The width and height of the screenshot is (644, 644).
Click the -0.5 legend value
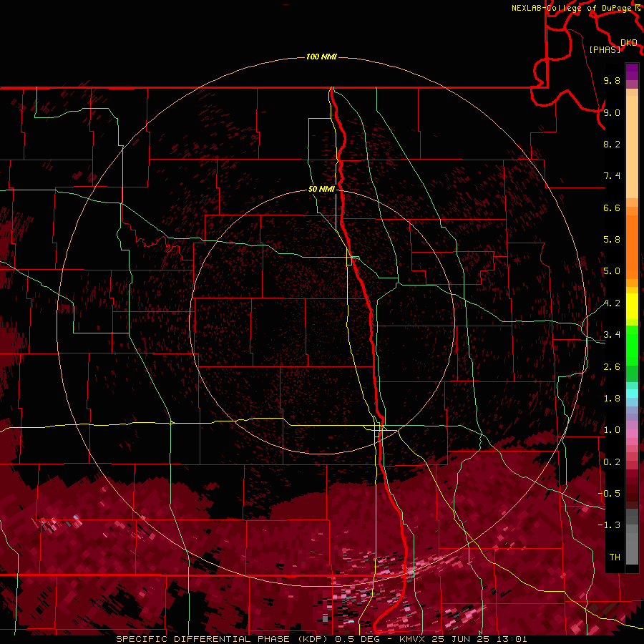click(609, 494)
